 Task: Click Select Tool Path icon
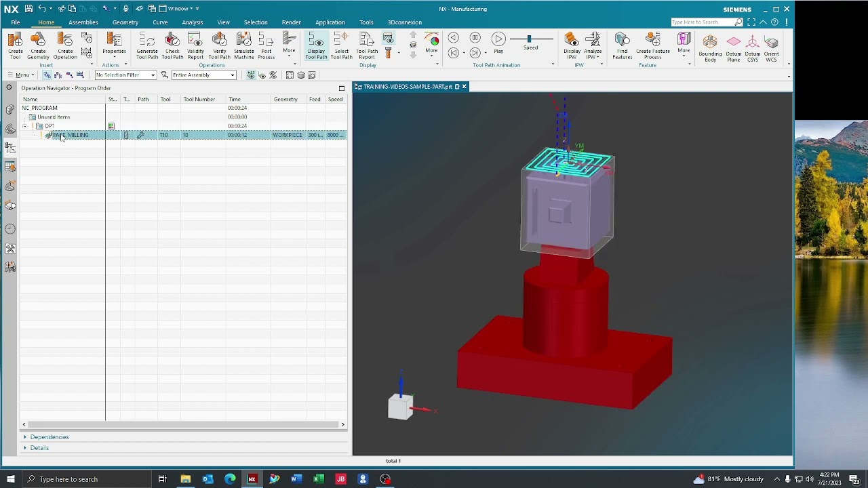pyautogui.click(x=342, y=45)
